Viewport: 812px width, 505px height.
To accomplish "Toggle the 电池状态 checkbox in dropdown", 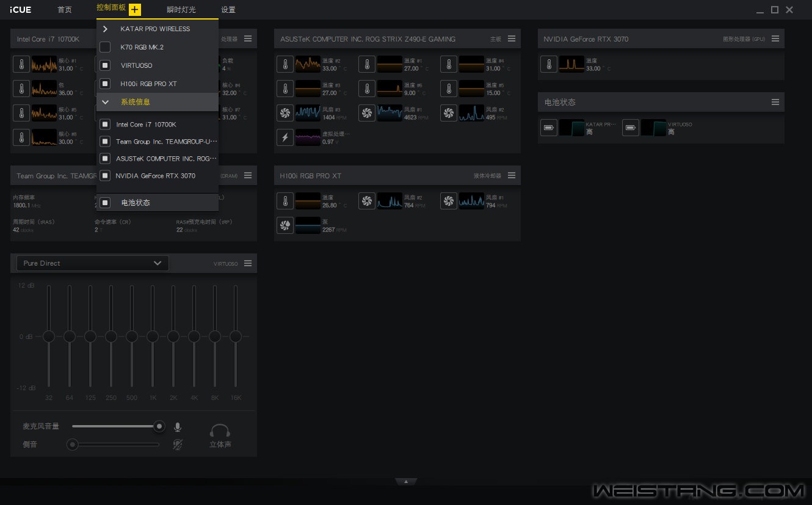I will tap(105, 203).
